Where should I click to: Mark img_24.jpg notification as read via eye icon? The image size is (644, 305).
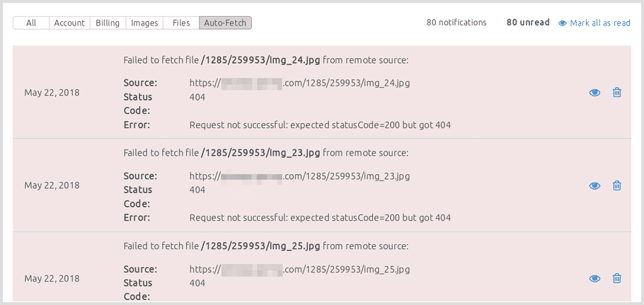[594, 93]
